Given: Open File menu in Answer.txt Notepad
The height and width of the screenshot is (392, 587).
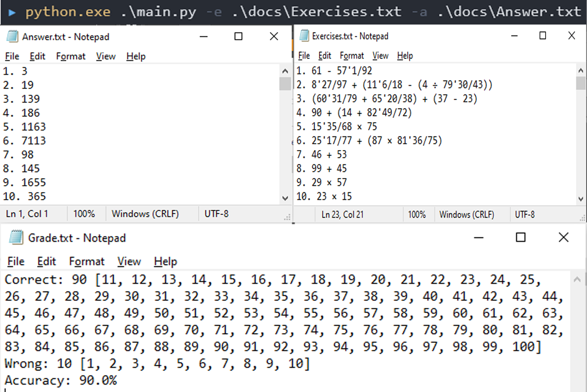Looking at the screenshot, I should [x=12, y=56].
